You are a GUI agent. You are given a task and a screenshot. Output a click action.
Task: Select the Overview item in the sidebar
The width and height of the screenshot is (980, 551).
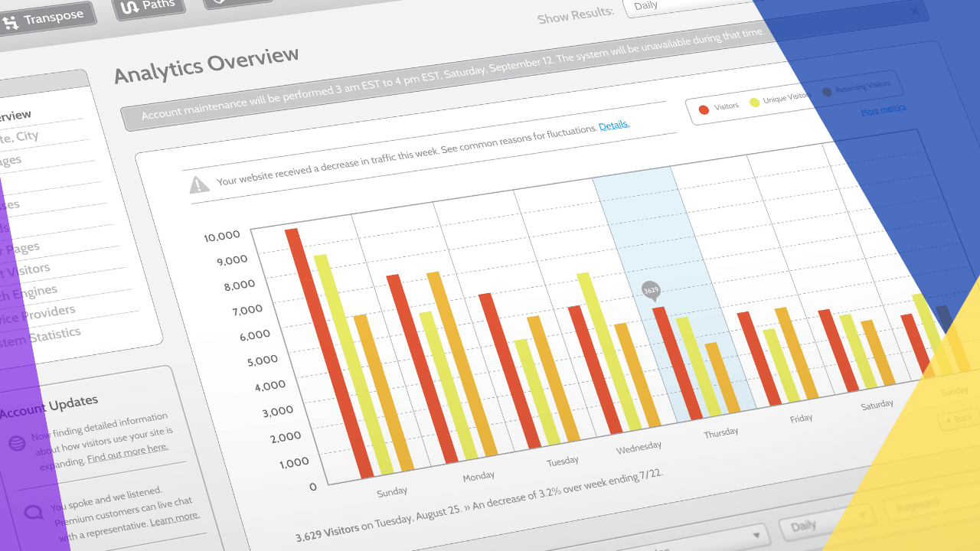(x=15, y=116)
